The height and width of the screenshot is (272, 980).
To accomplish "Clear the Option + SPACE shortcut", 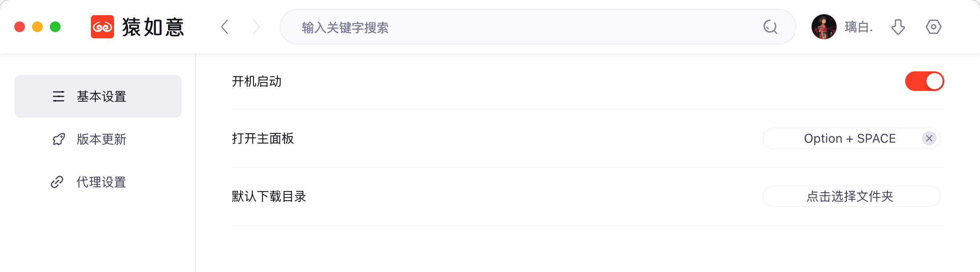I will coord(929,138).
